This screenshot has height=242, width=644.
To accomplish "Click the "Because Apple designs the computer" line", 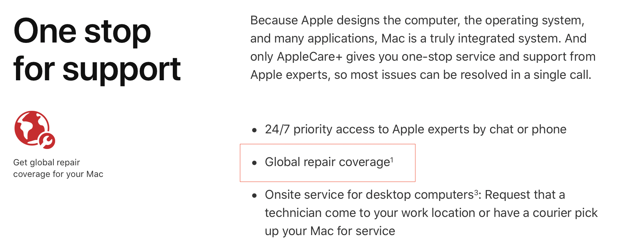I will coord(417,20).
